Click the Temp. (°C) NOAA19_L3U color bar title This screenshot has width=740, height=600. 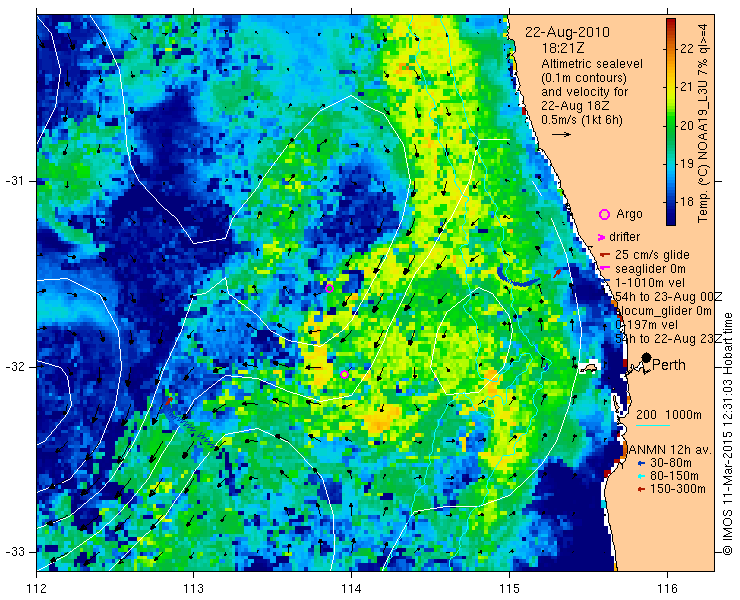point(703,122)
